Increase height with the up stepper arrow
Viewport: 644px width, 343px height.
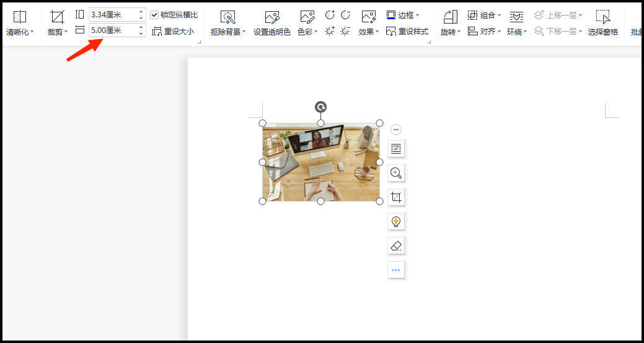coord(141,12)
